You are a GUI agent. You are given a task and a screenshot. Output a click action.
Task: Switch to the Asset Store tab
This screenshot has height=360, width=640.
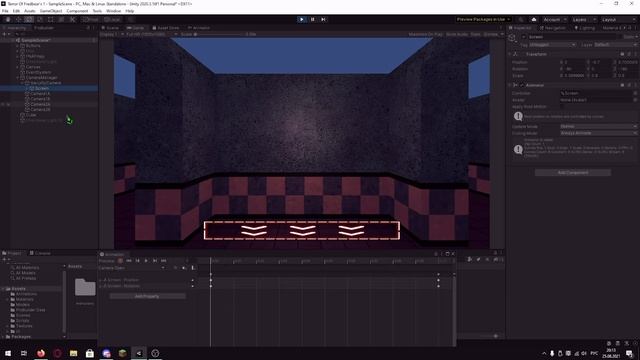click(x=166, y=28)
